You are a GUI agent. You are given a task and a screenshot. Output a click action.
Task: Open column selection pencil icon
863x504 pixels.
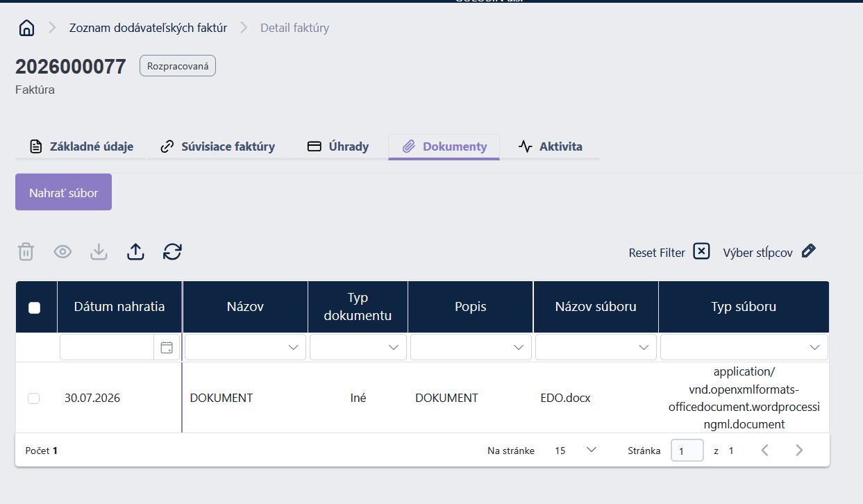tap(808, 251)
